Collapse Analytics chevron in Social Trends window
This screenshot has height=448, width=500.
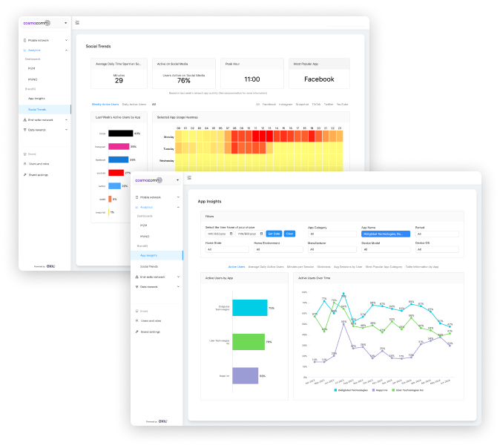[x=66, y=50]
